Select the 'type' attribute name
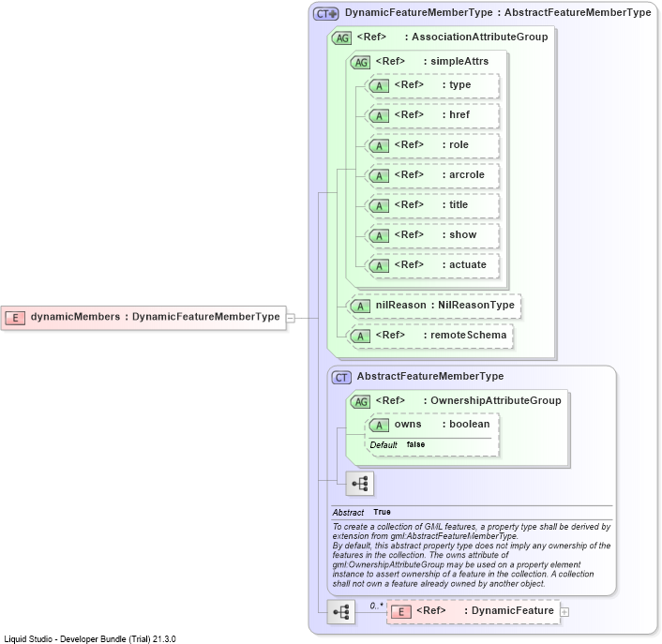662x644 pixels. click(x=459, y=84)
